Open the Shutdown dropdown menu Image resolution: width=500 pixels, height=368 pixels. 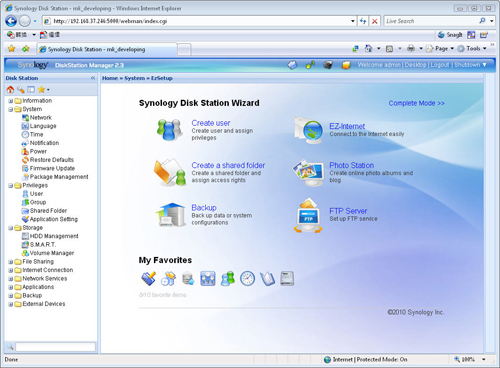coord(470,65)
